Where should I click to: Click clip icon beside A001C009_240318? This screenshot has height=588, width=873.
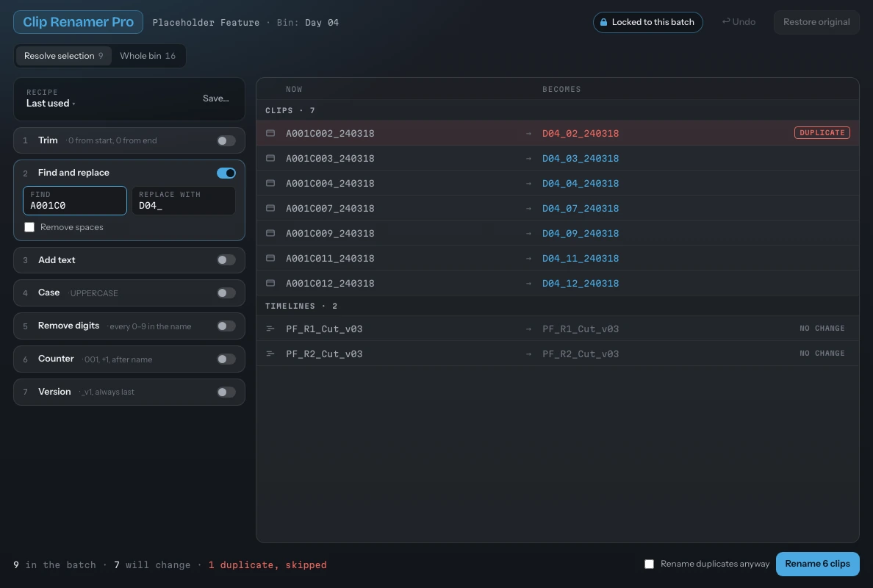(x=270, y=233)
